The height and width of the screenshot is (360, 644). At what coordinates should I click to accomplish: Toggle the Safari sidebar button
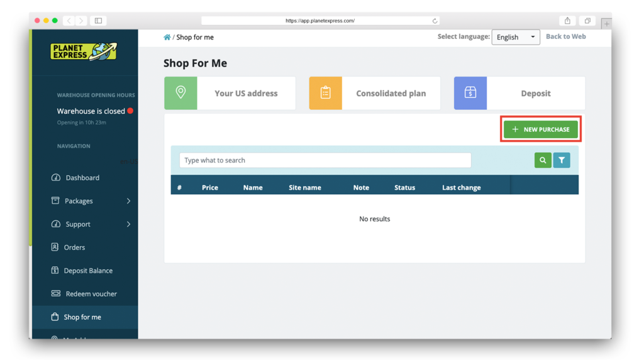point(98,21)
